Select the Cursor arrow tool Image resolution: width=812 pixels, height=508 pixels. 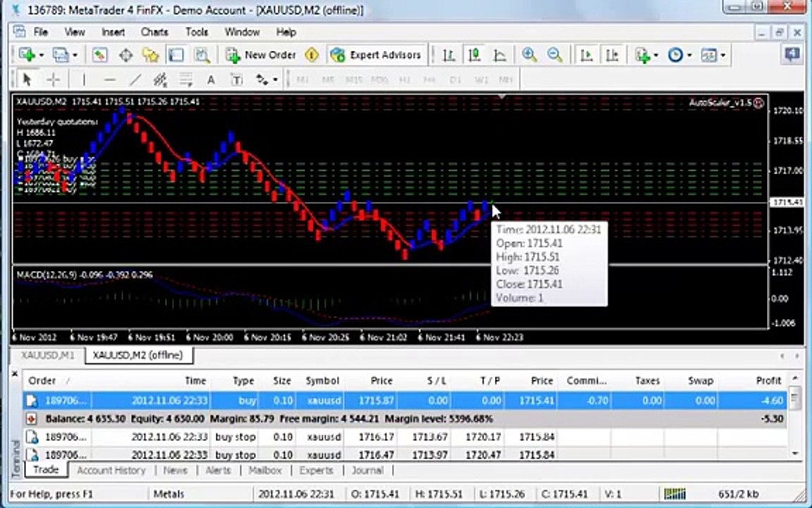[x=27, y=79]
